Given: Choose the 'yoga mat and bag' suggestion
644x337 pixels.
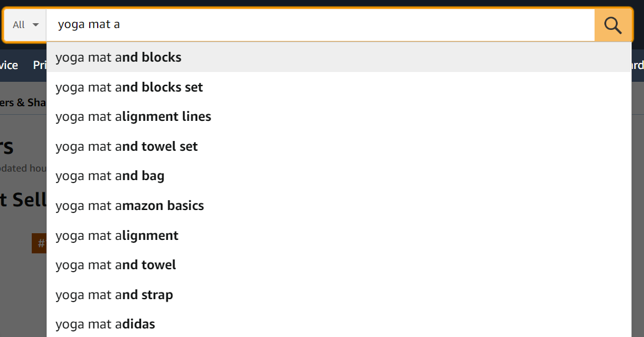Looking at the screenshot, I should click(110, 176).
